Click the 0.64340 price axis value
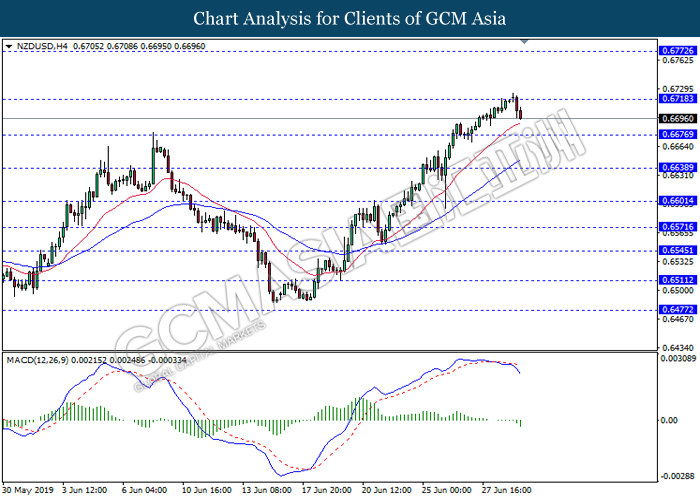Image resolution: width=700 pixels, height=500 pixels. pos(678,348)
